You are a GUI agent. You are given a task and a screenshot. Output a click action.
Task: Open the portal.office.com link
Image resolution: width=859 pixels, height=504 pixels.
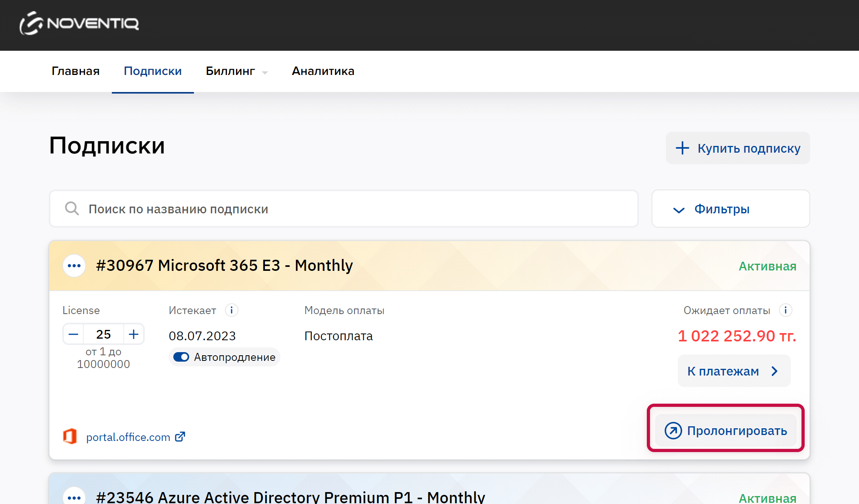click(128, 437)
